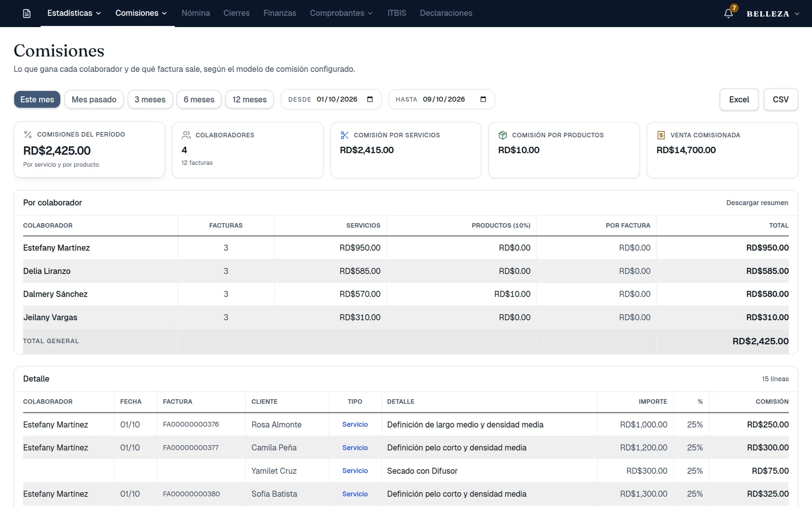This screenshot has width=812, height=508.
Task: Select Dalmery Sánchez collaborator row
Action: pos(406,294)
